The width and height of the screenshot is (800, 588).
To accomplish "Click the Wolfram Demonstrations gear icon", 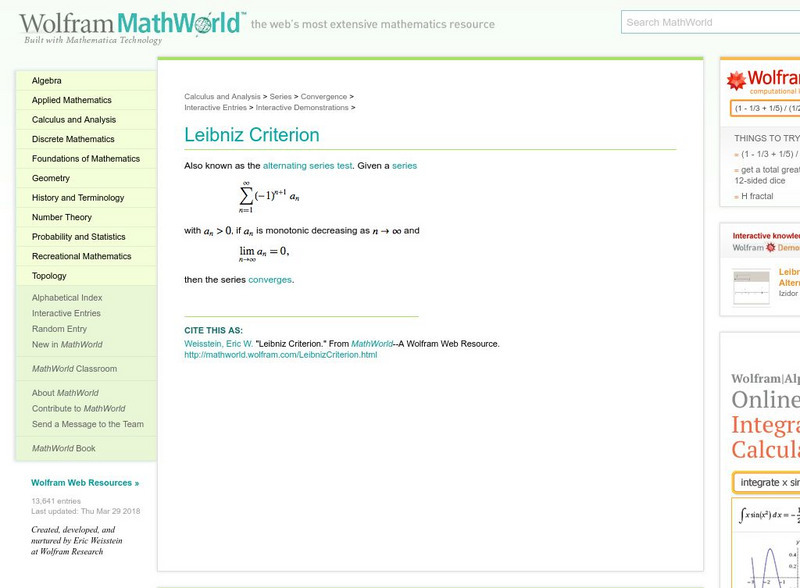I will point(770,248).
